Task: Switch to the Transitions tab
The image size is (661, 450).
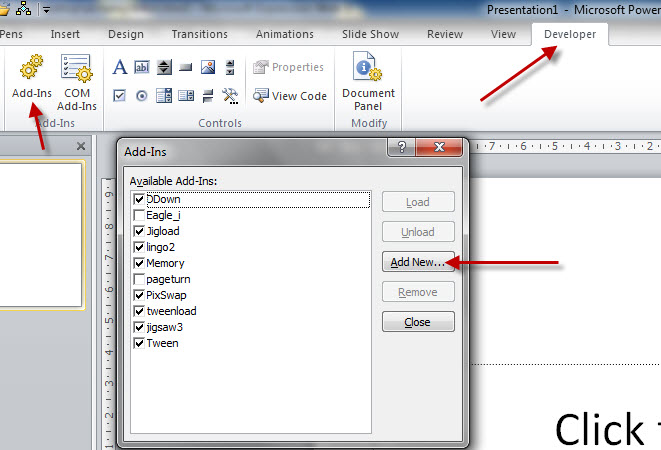Action: [199, 34]
